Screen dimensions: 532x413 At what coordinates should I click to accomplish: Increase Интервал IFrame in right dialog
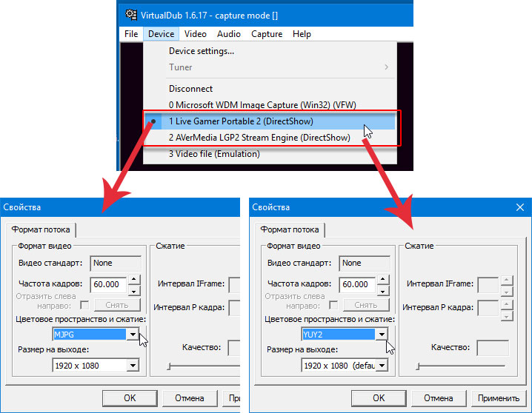[x=507, y=281]
